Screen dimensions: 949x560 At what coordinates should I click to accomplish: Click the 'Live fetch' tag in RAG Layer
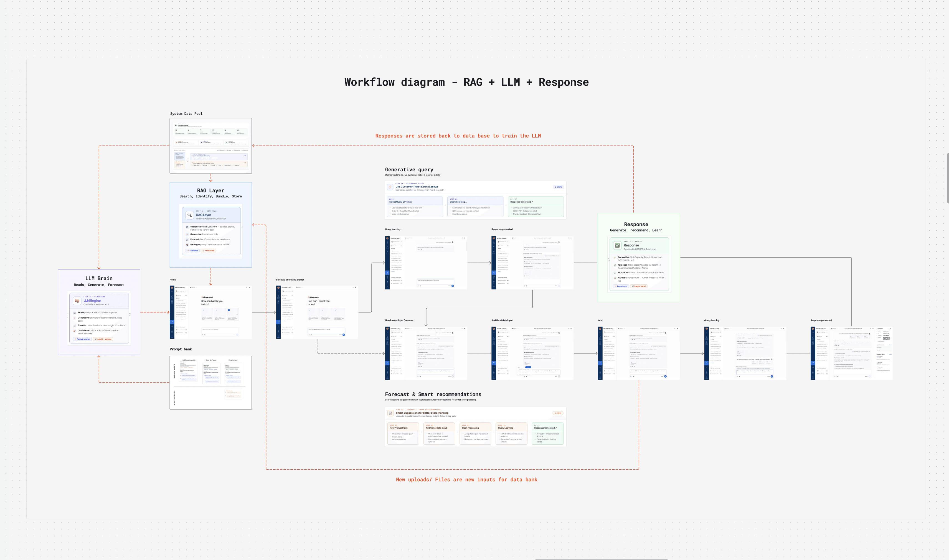pos(192,251)
